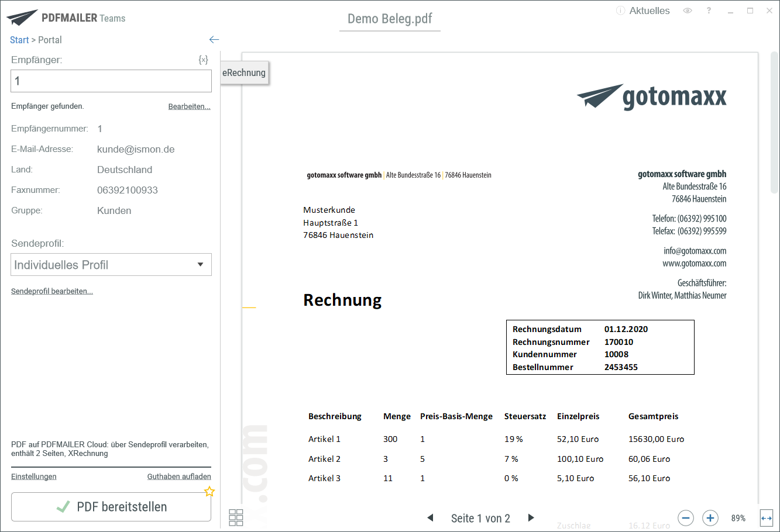Image resolution: width=780 pixels, height=532 pixels.
Task: Zoom in with the plus button
Action: [710, 518]
